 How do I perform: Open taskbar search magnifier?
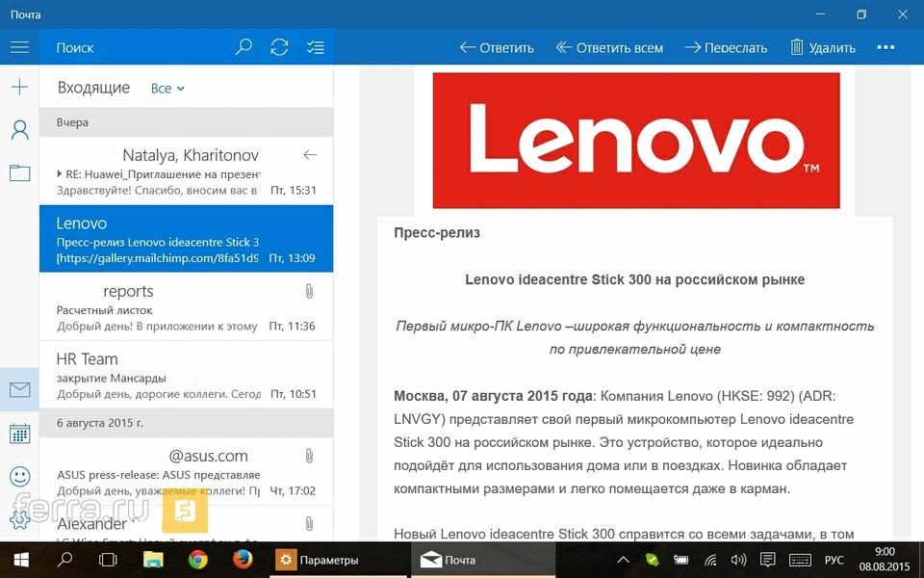click(64, 559)
